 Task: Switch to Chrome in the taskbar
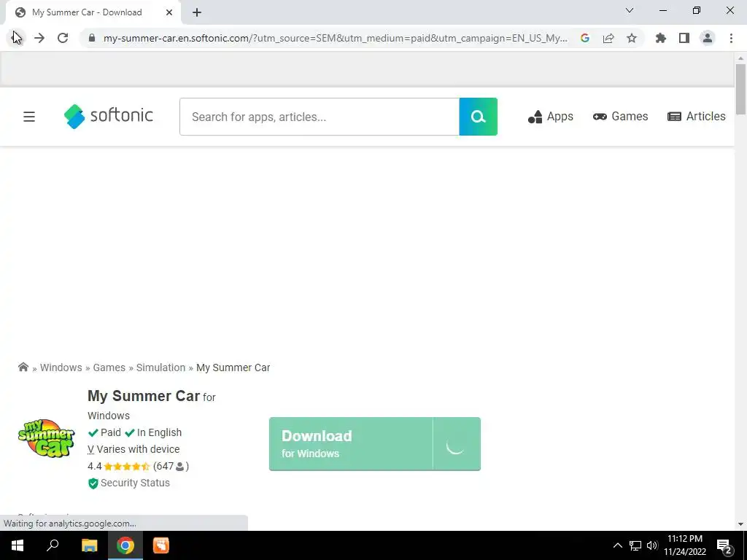point(125,545)
